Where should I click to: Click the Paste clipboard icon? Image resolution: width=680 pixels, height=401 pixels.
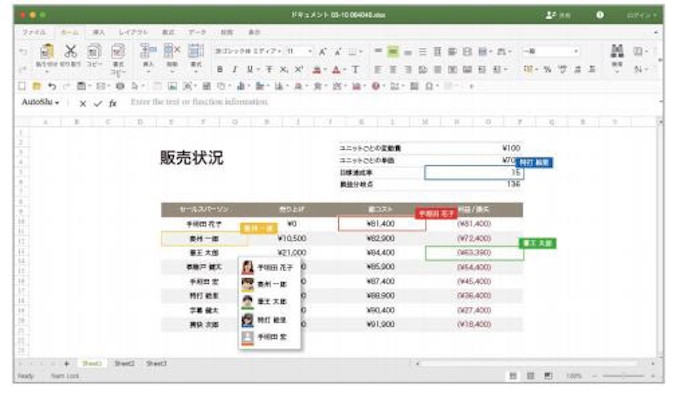(46, 54)
